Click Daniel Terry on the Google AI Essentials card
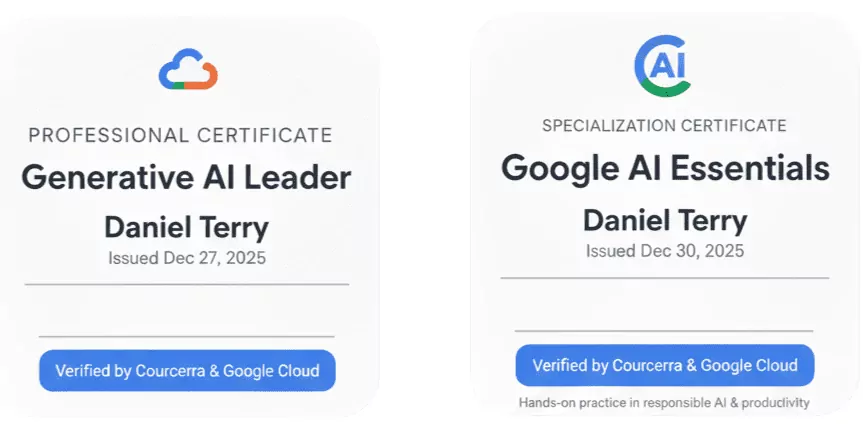863x424 pixels. (x=665, y=219)
